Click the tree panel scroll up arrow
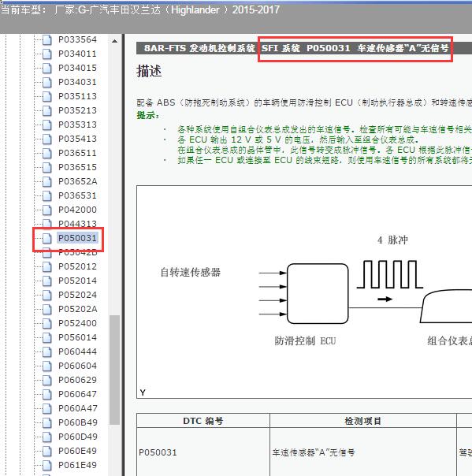Screen dimensions: 472x476 (x=114, y=41)
